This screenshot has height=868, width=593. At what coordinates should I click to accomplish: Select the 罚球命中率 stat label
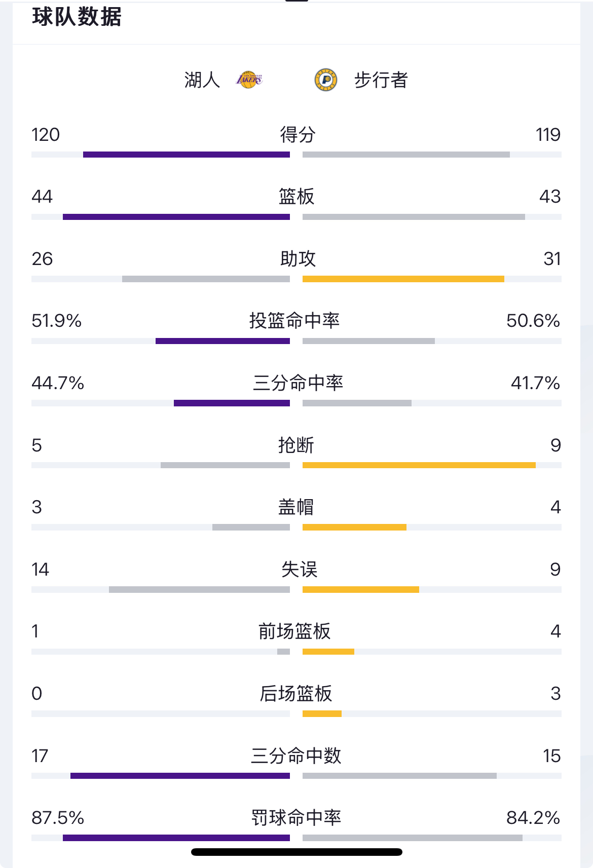(296, 818)
